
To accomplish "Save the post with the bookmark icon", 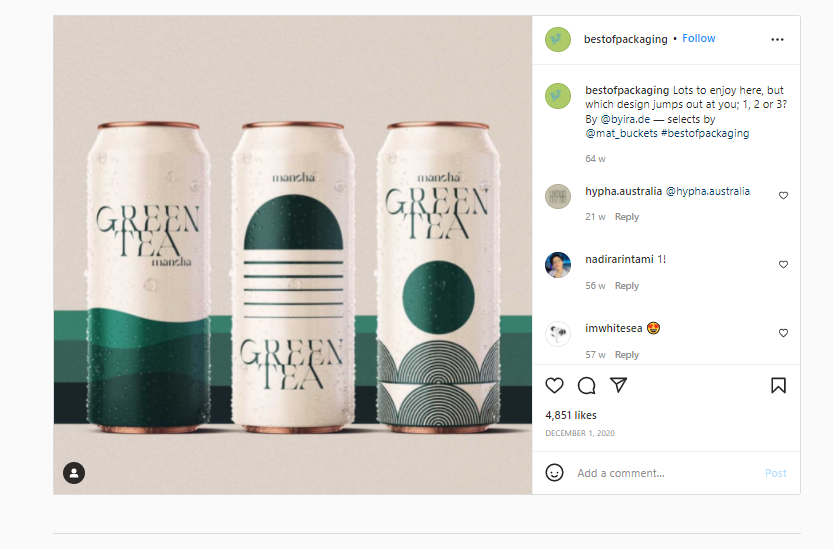I will (x=778, y=385).
